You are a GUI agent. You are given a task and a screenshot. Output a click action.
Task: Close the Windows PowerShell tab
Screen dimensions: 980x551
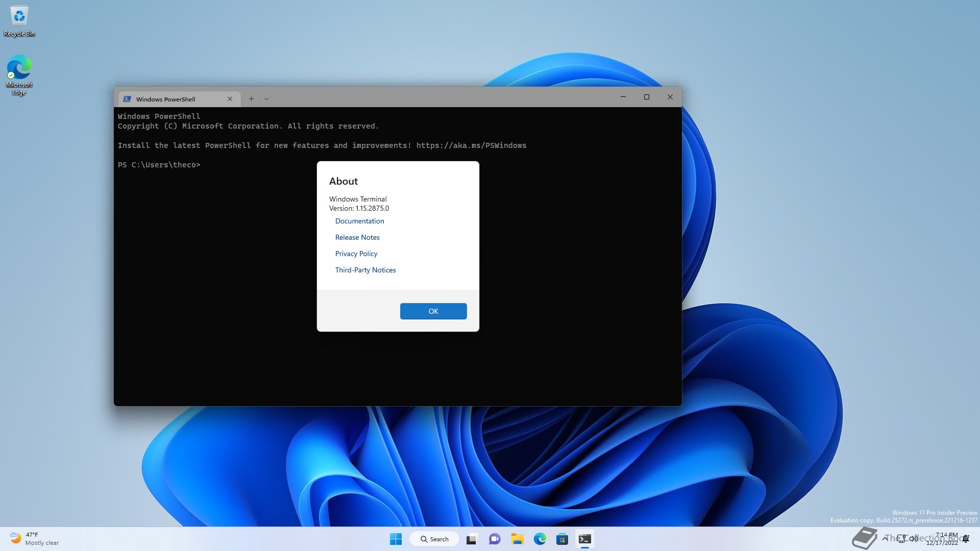tap(230, 99)
